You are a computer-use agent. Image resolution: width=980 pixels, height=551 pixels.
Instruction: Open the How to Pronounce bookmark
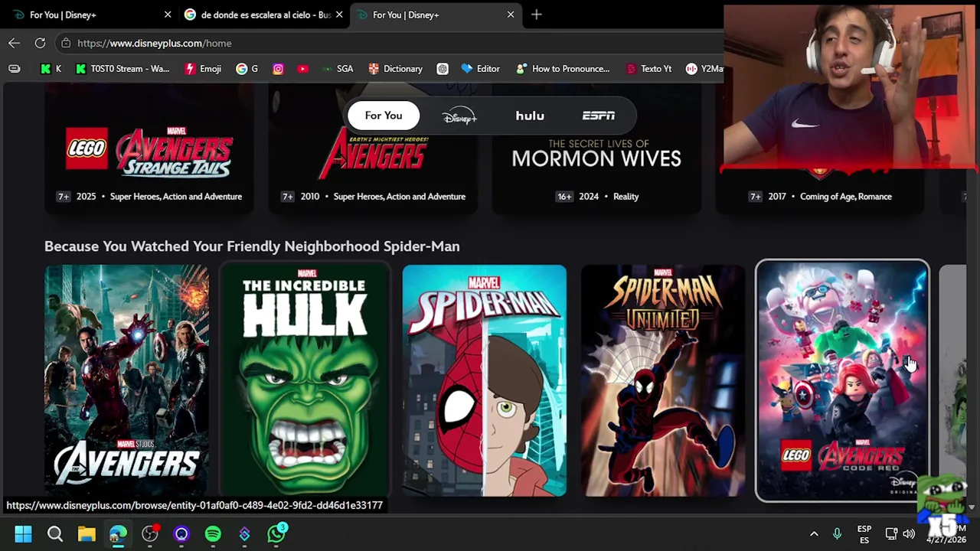coord(563,69)
